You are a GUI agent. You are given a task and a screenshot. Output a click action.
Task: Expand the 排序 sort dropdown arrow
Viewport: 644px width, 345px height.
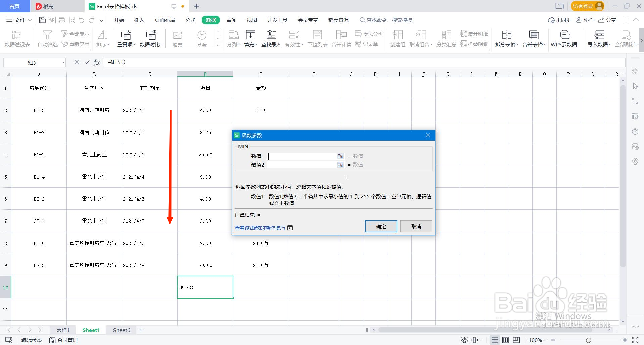(x=108, y=44)
